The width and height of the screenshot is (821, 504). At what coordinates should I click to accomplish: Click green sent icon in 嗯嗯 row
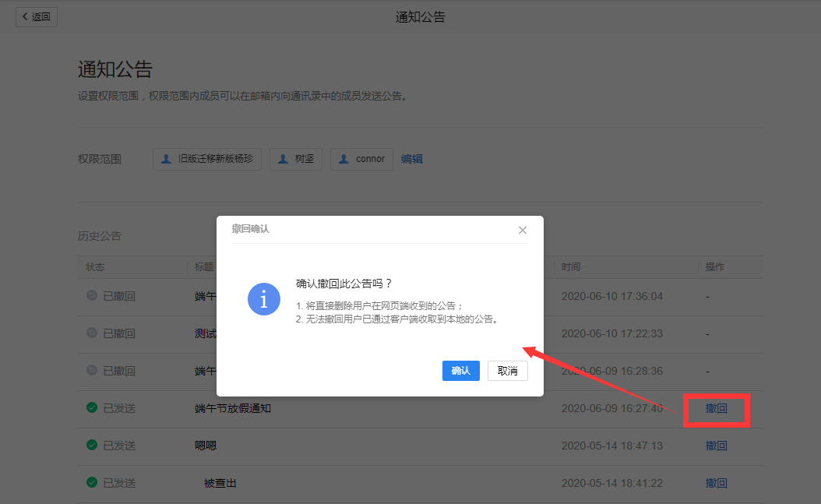(x=92, y=446)
